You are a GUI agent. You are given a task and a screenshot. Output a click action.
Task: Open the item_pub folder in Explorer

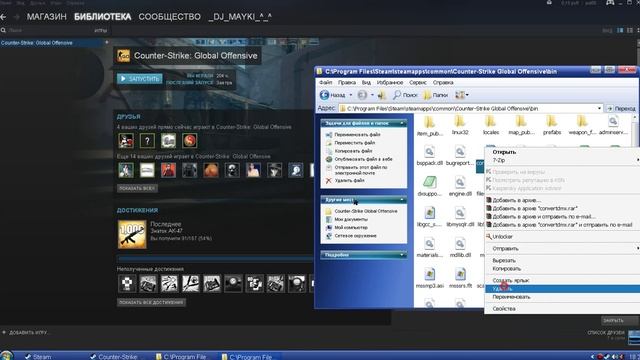coord(429,125)
